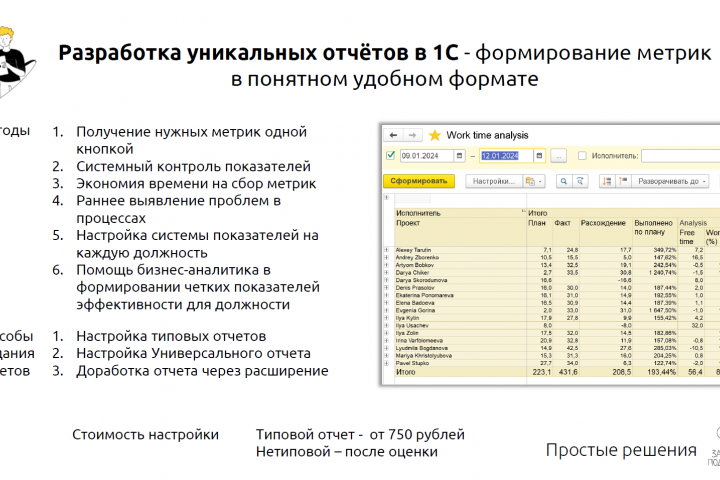Click the Простые решения logo text

pos(621,450)
